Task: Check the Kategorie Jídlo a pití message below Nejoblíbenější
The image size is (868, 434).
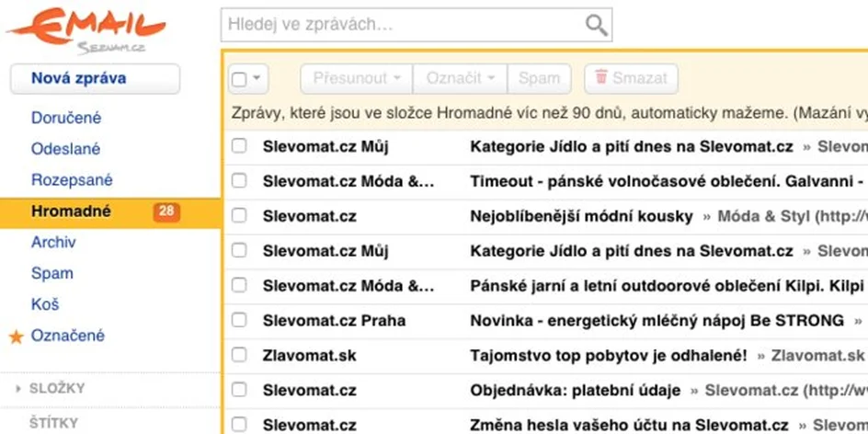Action: [x=238, y=251]
